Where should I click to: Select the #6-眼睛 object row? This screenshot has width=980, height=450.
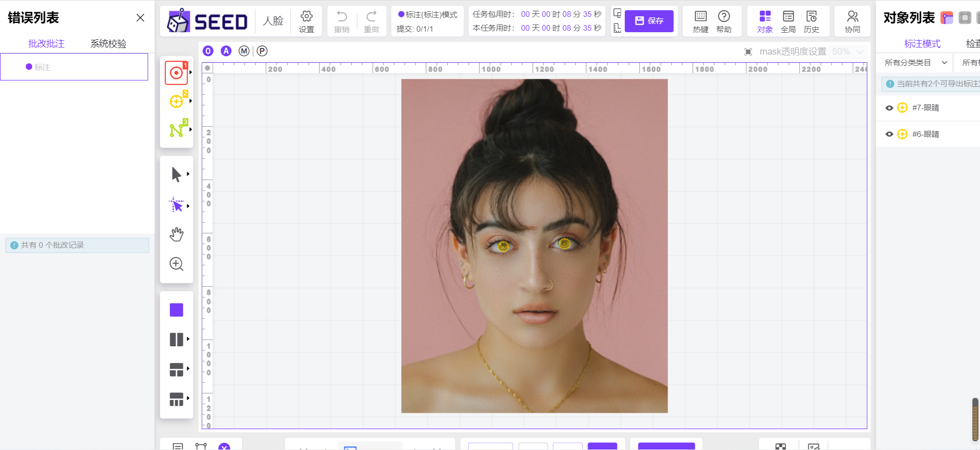928,134
